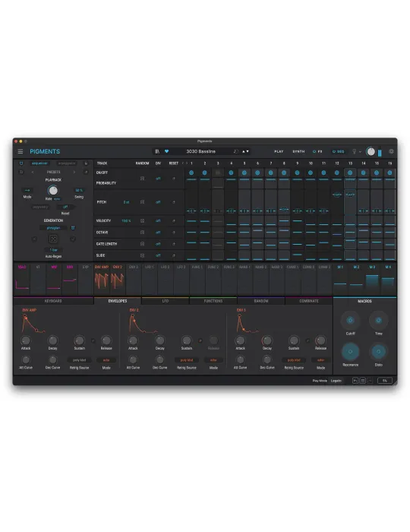Toggle step 1 on/off
This screenshot has height=532, width=410.
click(191, 173)
